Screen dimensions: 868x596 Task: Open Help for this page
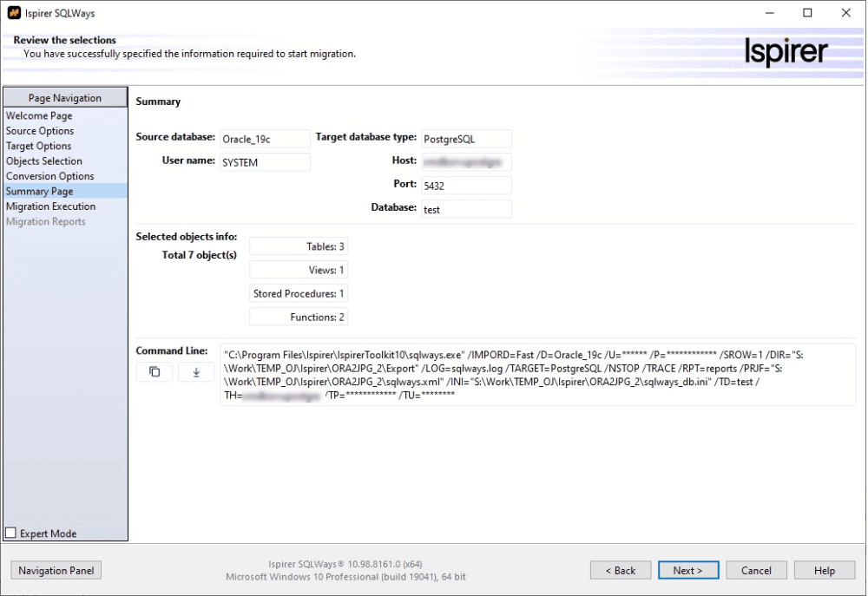824,570
